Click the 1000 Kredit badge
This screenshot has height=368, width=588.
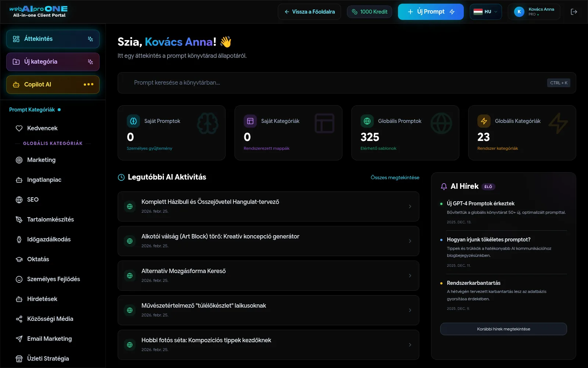coord(370,12)
